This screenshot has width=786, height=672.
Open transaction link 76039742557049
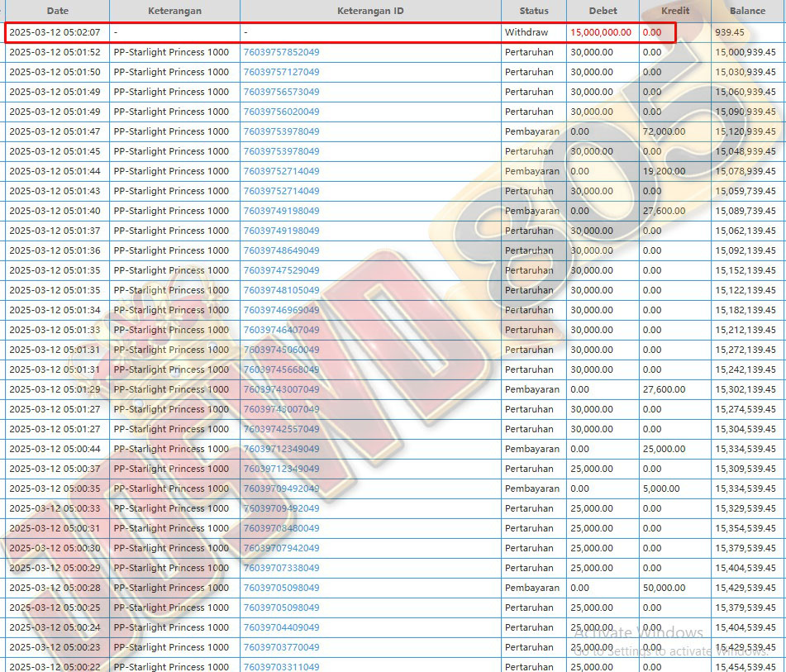[281, 429]
